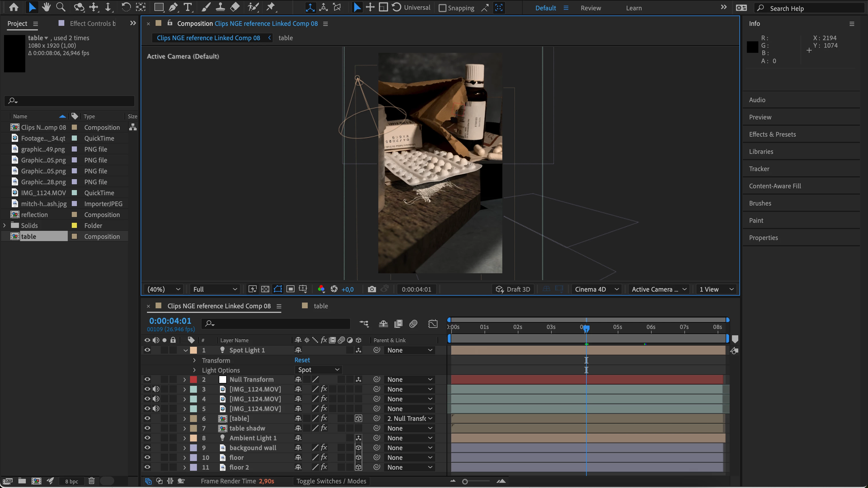Click the snapshot camera icon in viewer
This screenshot has width=868, height=488.
click(x=372, y=289)
